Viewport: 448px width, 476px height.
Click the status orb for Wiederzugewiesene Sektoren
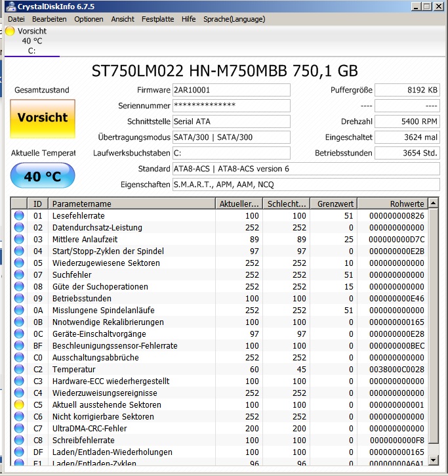click(19, 263)
